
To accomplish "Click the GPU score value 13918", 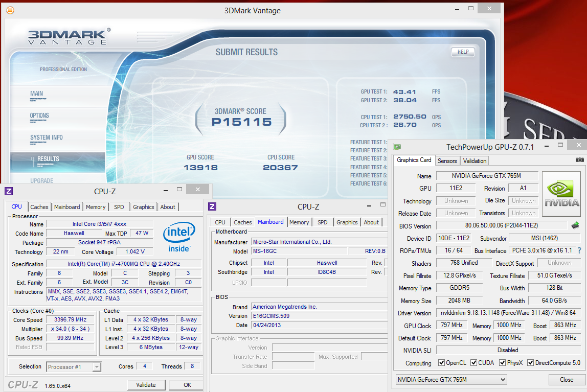I will pyautogui.click(x=200, y=168).
